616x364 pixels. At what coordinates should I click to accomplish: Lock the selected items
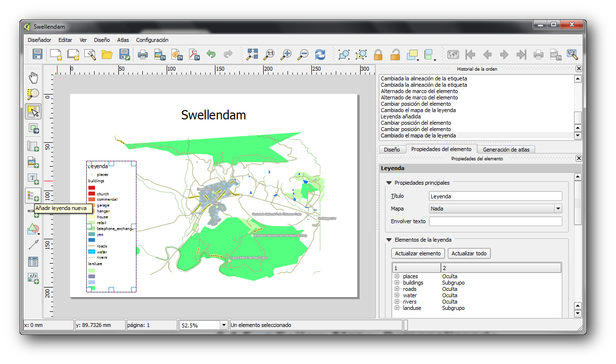(378, 55)
